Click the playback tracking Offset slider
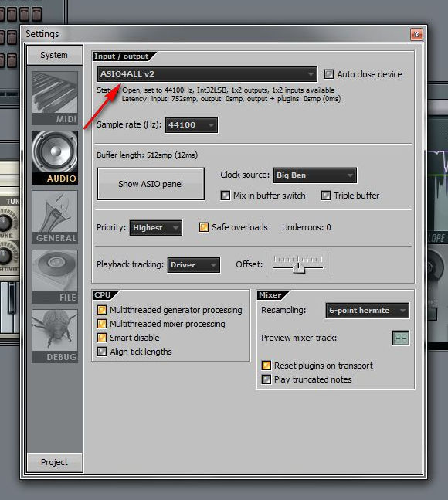The height and width of the screenshot is (500, 448). pos(299,265)
